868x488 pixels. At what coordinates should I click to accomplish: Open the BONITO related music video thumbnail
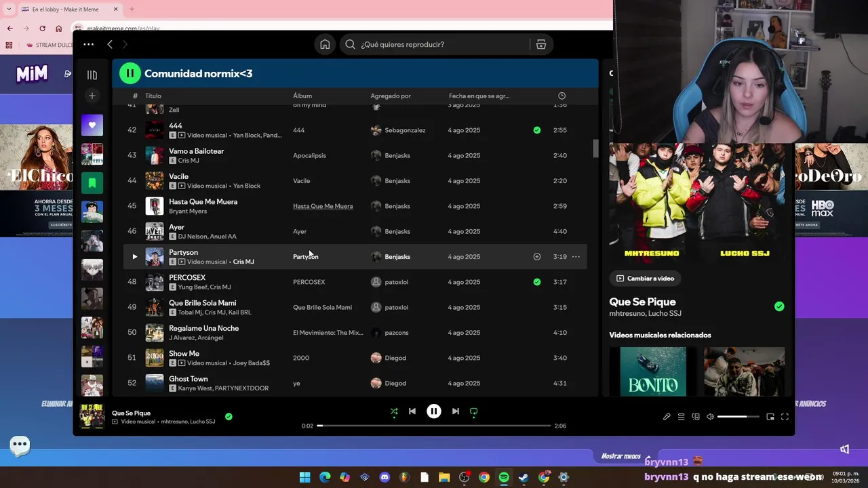click(653, 371)
